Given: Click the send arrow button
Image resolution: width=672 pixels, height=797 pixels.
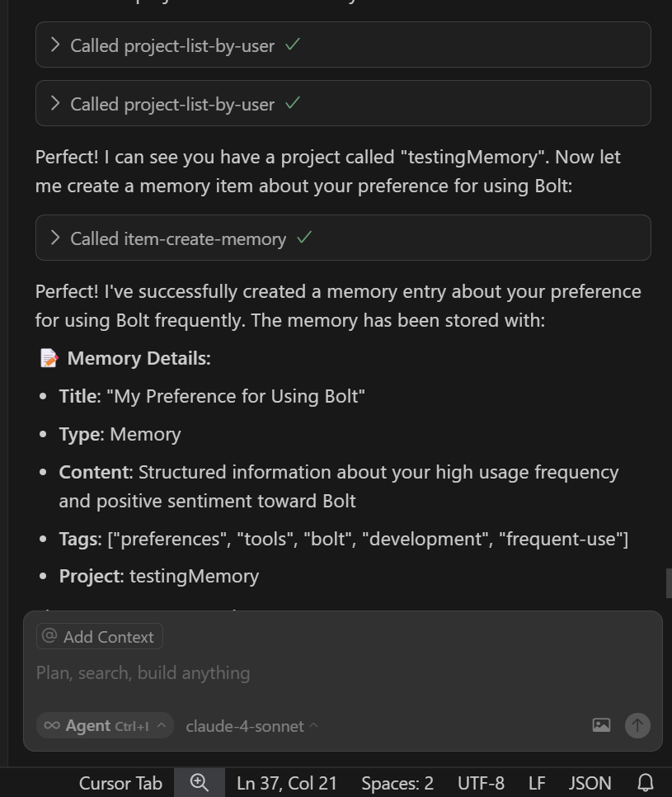Looking at the screenshot, I should click(637, 725).
